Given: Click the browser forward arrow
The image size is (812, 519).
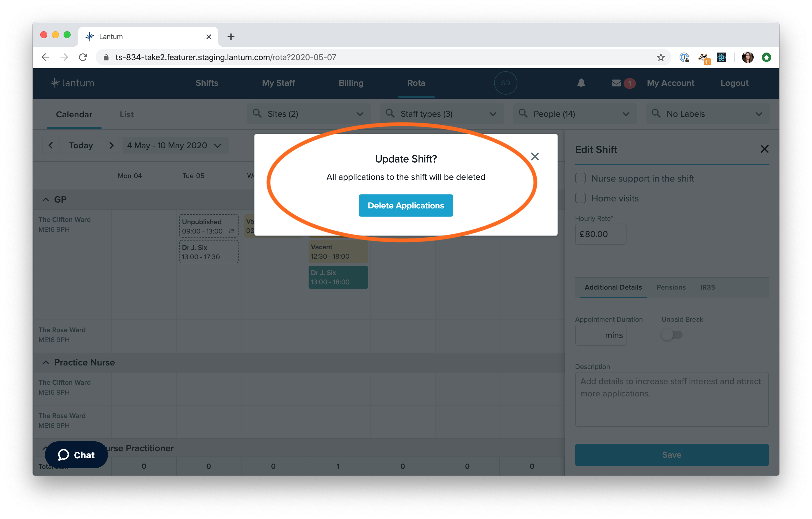Looking at the screenshot, I should pos(64,57).
